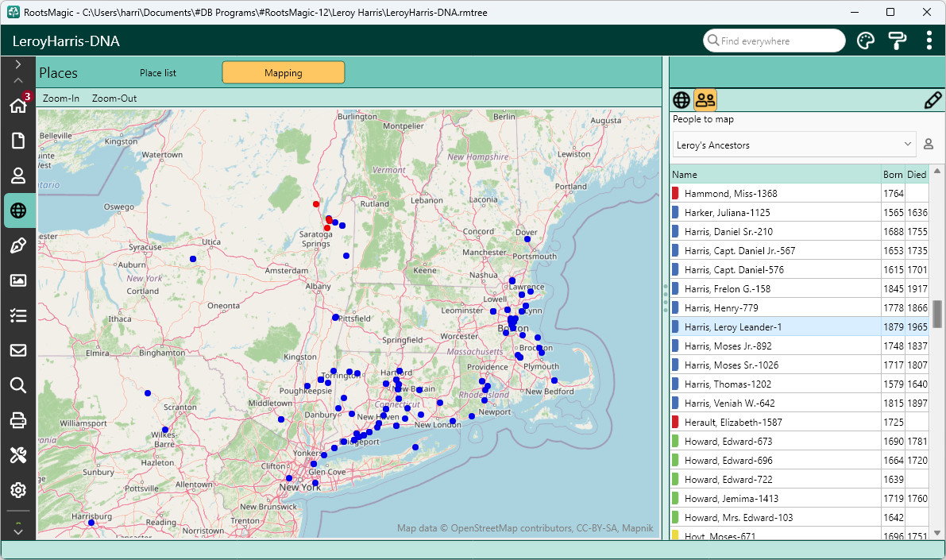Select Harker, Juliana-1125 row
This screenshot has width=946, height=560.
point(799,212)
